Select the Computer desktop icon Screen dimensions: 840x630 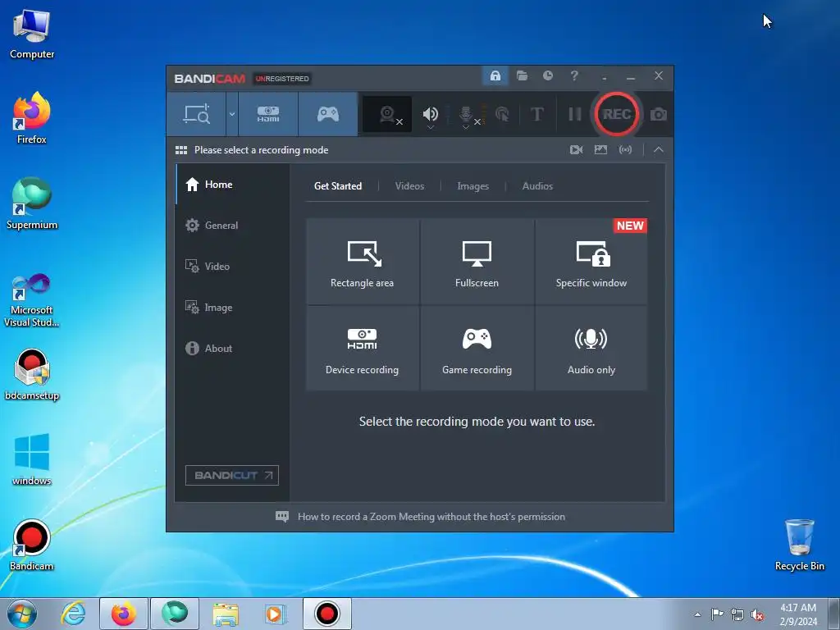click(32, 34)
